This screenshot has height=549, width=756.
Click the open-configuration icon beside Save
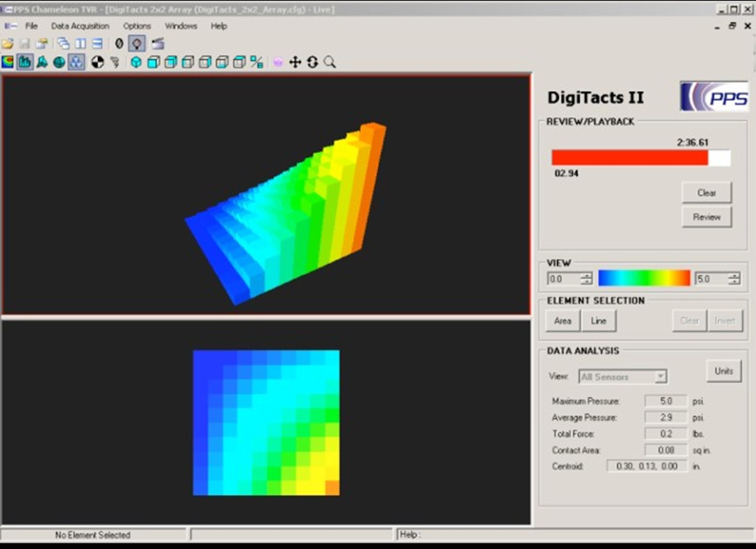pos(42,44)
